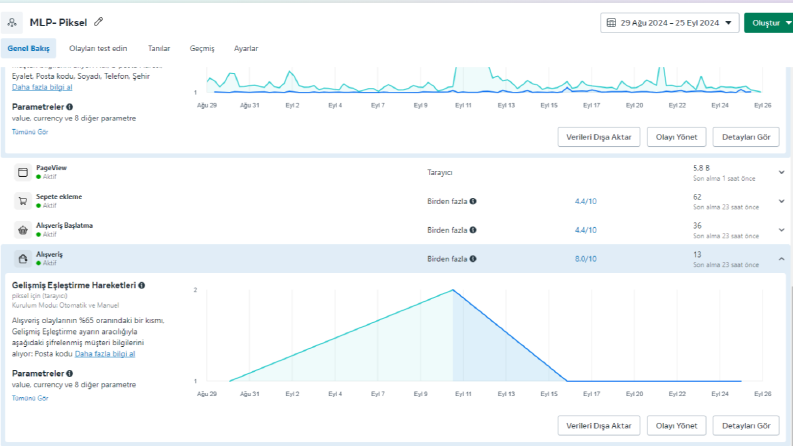Screen dimensions: 793x446
Task: Click the Sepete ekleme event name
Action: click(x=59, y=197)
